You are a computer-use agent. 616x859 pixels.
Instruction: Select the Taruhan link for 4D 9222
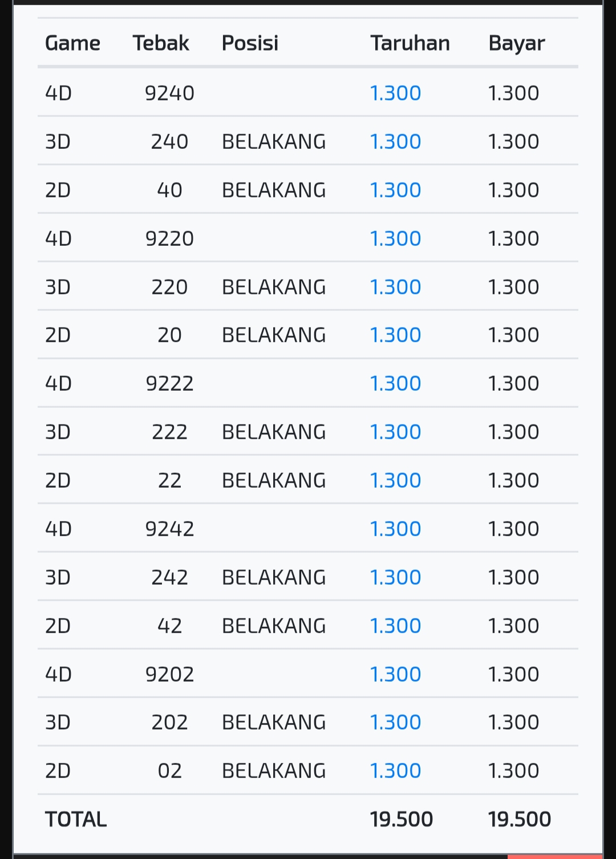(x=395, y=383)
